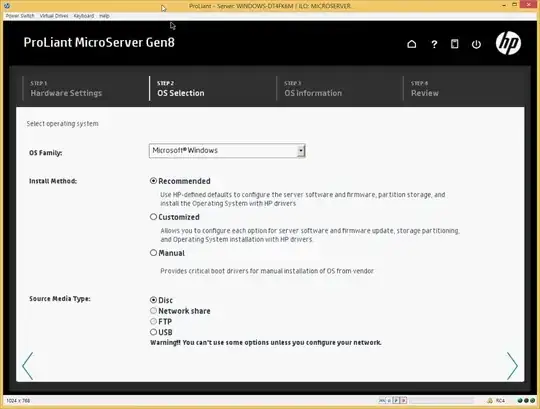
Task: Click the record control in status bar
Action: coord(404,400)
